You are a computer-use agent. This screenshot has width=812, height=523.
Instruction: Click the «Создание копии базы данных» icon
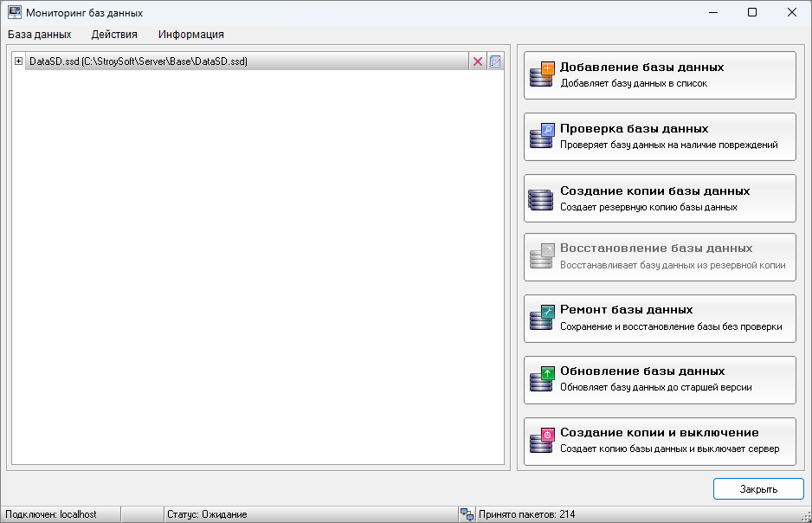tap(541, 198)
